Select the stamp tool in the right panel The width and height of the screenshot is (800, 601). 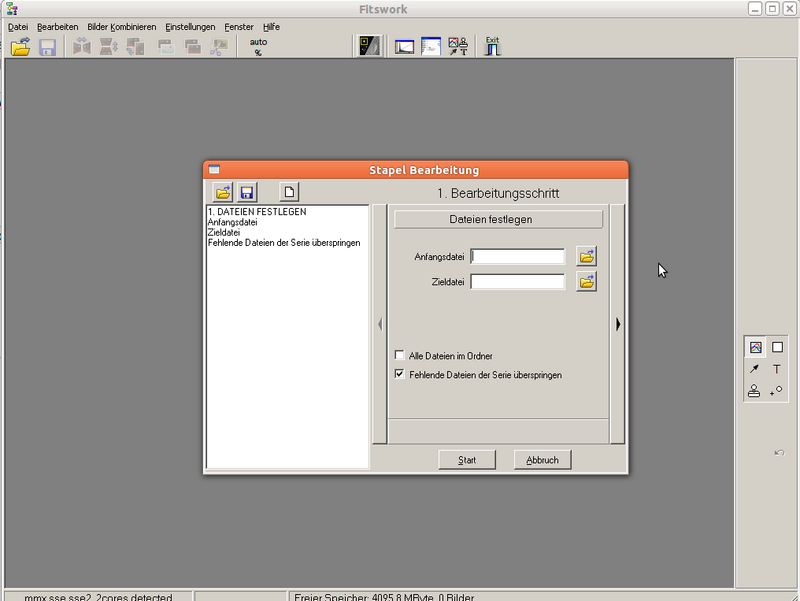[753, 390]
